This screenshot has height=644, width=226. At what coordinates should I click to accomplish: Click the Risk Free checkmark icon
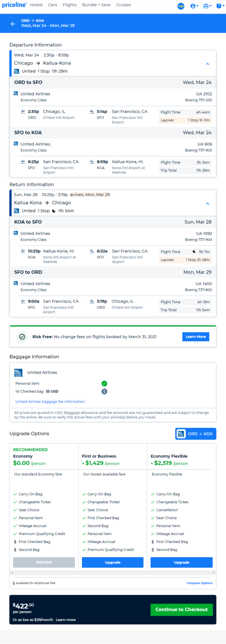pyautogui.click(x=22, y=337)
